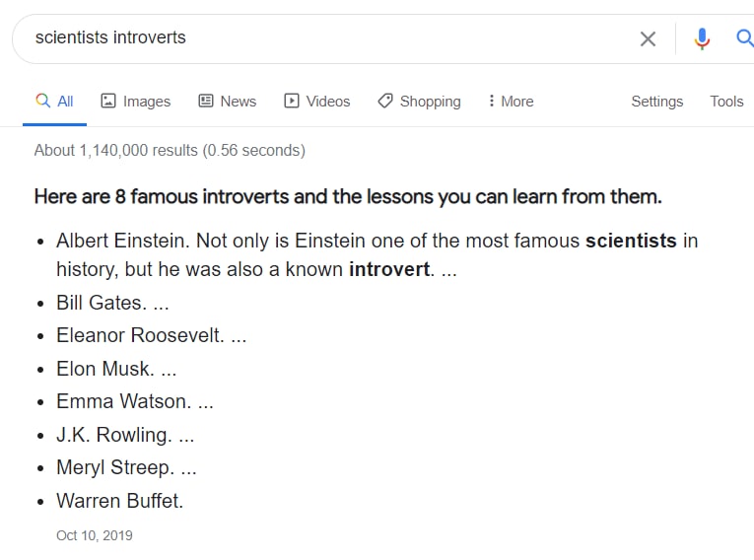
Task: Click the Elon Musk list entry
Action: pyautogui.click(x=116, y=369)
